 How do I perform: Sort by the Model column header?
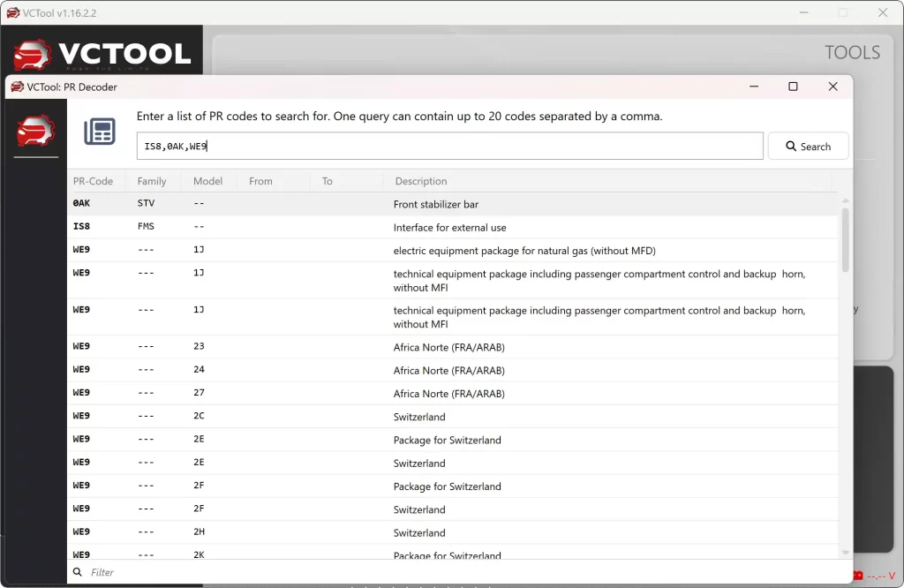coord(207,181)
